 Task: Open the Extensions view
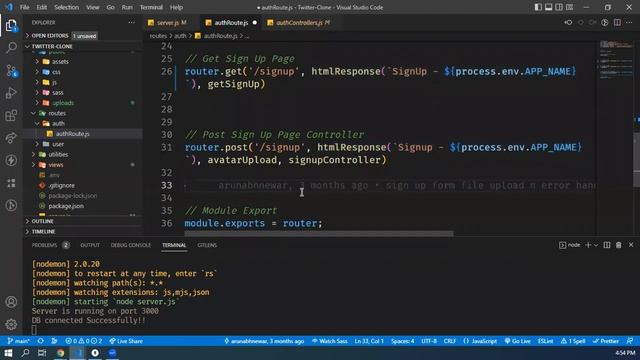(x=11, y=116)
